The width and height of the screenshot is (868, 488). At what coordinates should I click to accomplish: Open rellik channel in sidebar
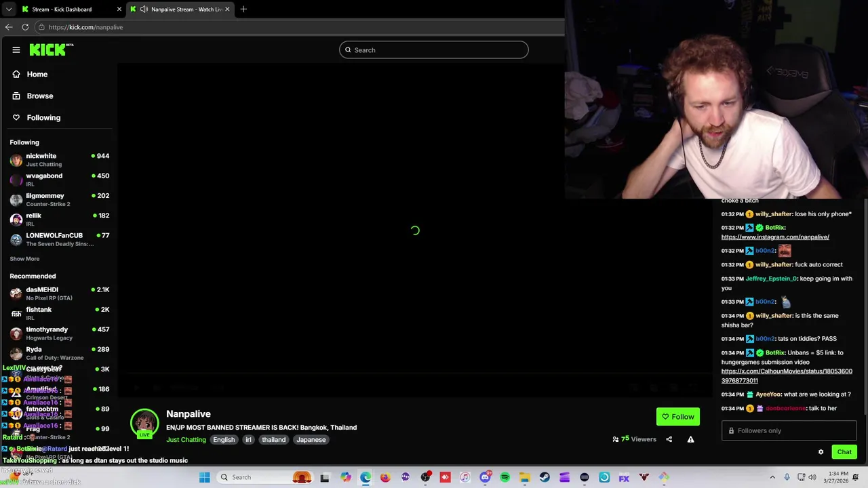60,219
